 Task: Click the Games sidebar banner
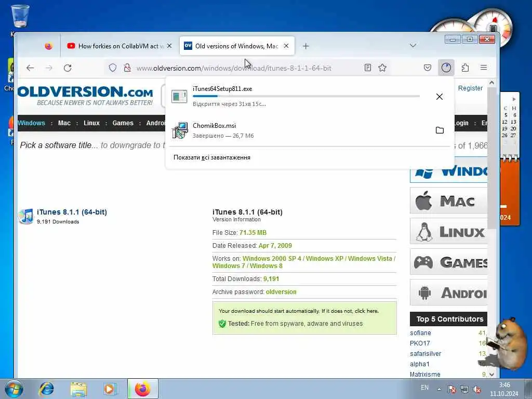point(448,262)
